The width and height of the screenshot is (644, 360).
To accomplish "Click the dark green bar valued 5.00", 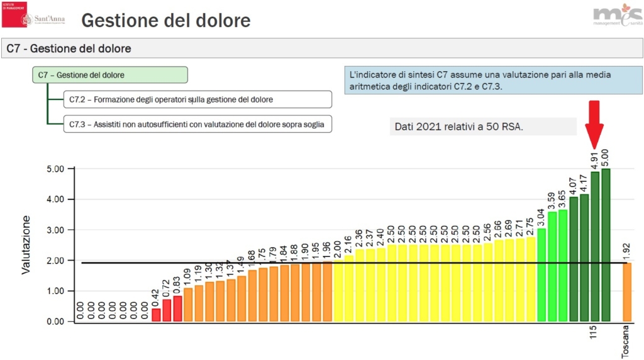I will click(x=606, y=245).
